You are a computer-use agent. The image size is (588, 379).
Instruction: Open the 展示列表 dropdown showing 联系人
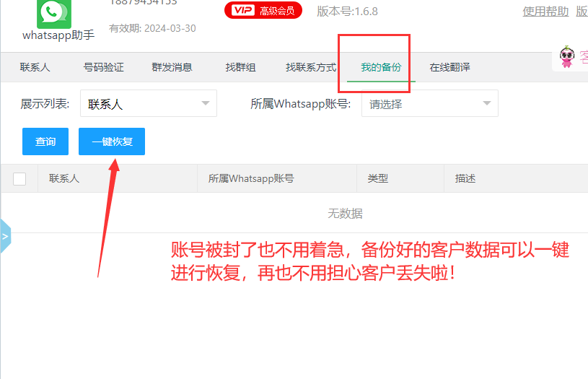pyautogui.click(x=149, y=103)
